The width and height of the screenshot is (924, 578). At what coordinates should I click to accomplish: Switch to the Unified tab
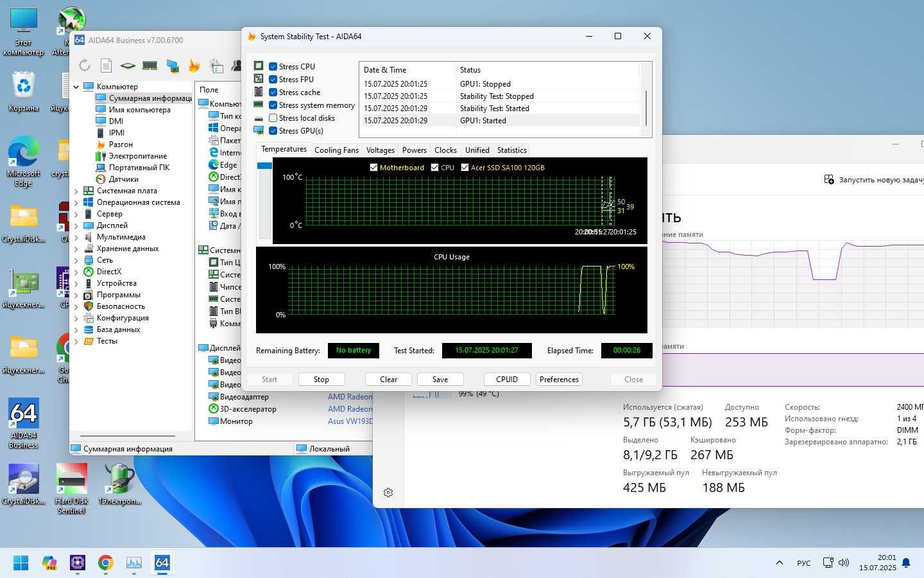click(477, 150)
